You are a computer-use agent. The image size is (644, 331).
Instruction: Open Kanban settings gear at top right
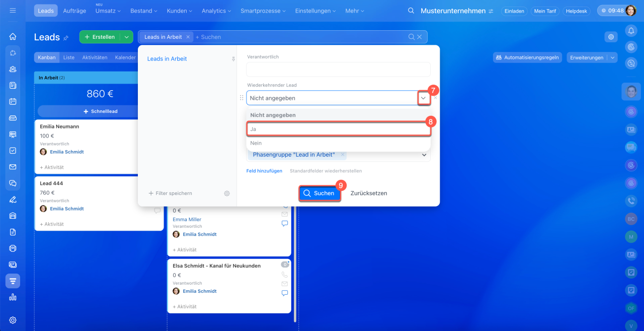[611, 37]
